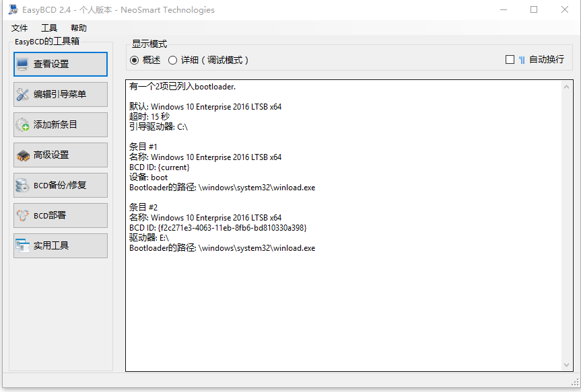Open the 帮助 menu

[x=79, y=28]
